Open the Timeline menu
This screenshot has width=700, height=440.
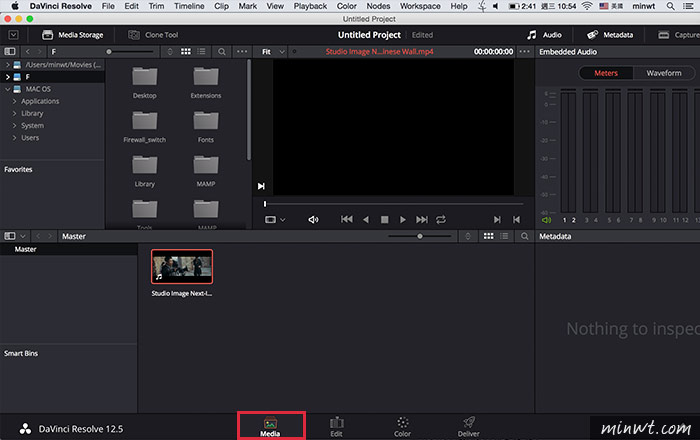pos(189,6)
